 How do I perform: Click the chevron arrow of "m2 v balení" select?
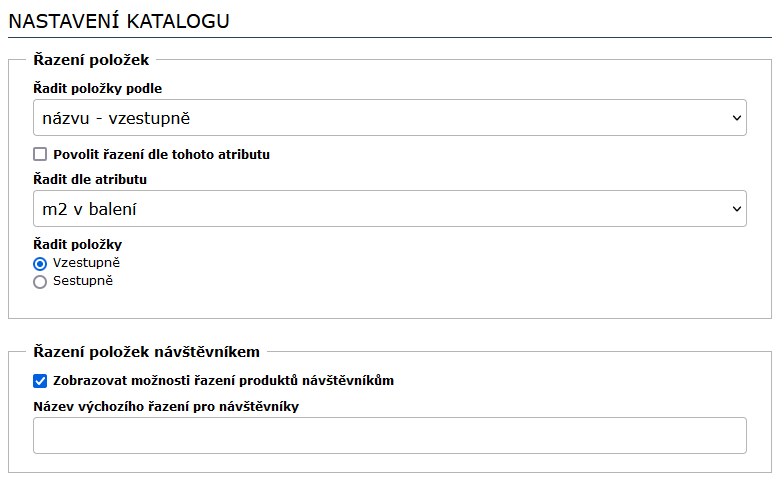point(737,209)
